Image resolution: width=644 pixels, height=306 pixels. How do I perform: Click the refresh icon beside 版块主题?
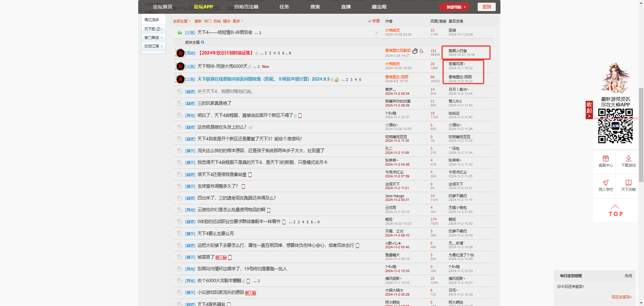[x=202, y=42]
